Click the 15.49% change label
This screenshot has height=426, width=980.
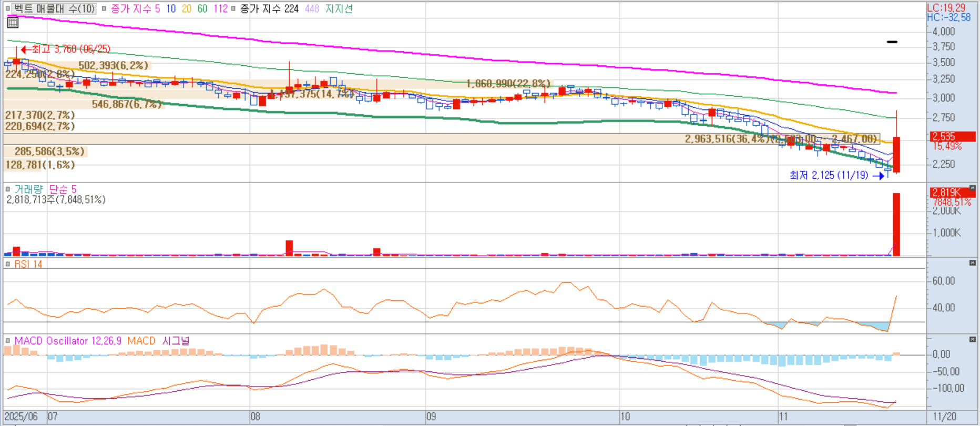point(947,146)
